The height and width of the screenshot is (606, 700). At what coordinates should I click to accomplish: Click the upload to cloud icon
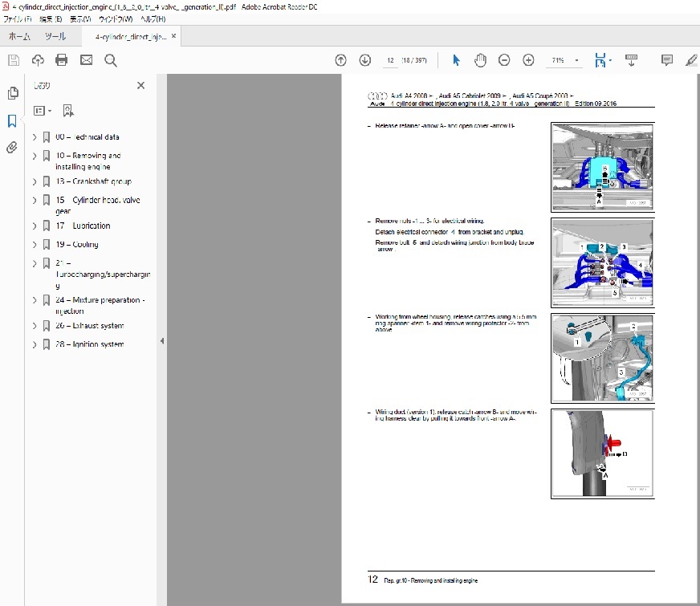[x=38, y=60]
